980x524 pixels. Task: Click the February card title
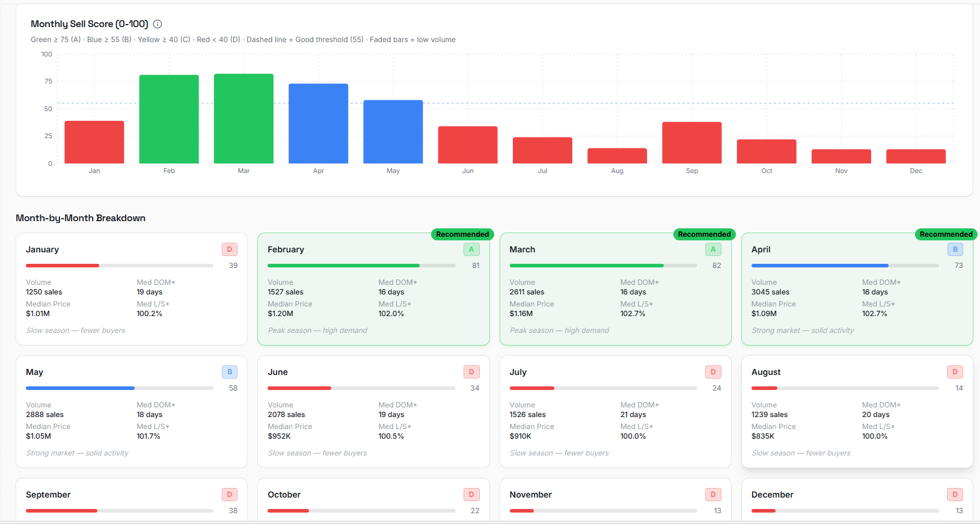coord(286,249)
